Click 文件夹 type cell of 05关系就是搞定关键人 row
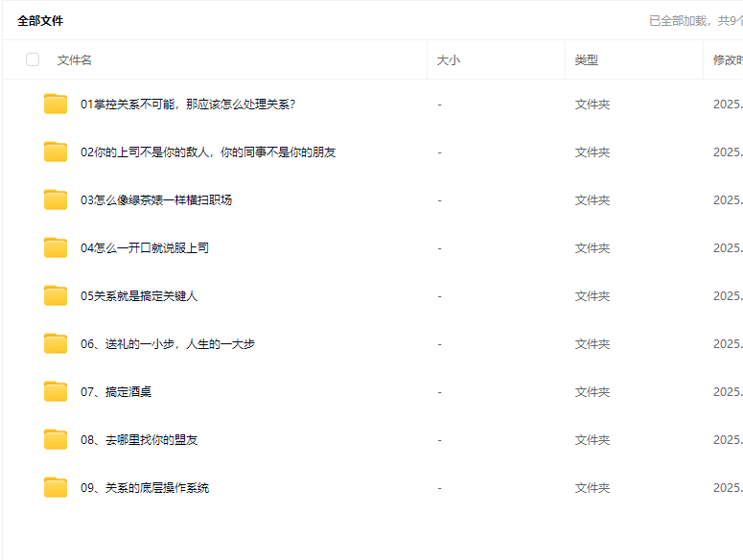 pos(592,295)
